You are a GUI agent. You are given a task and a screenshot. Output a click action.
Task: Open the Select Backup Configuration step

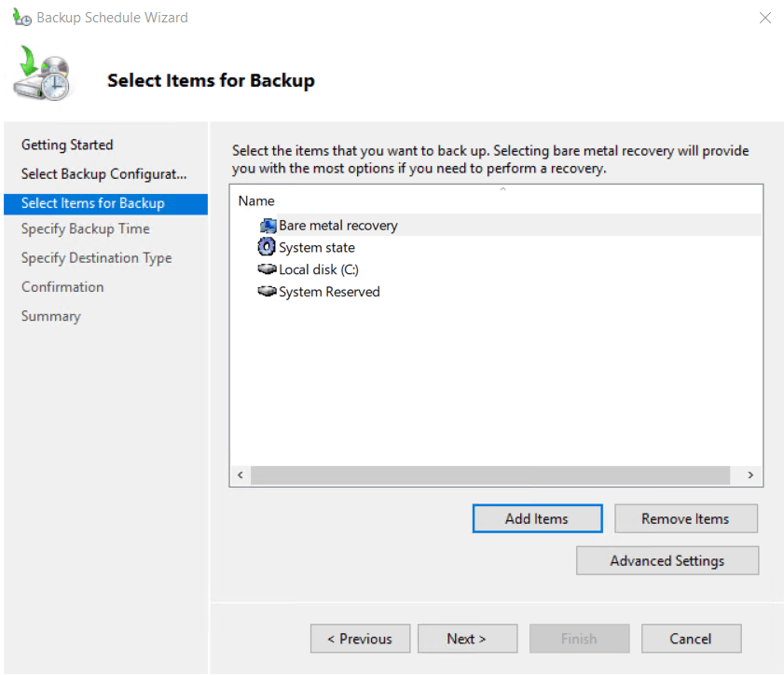(x=103, y=173)
